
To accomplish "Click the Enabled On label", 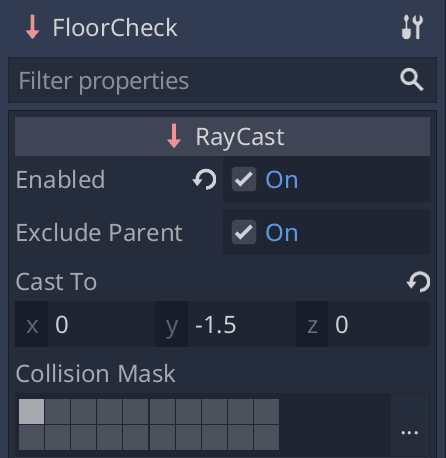I will (x=282, y=180).
